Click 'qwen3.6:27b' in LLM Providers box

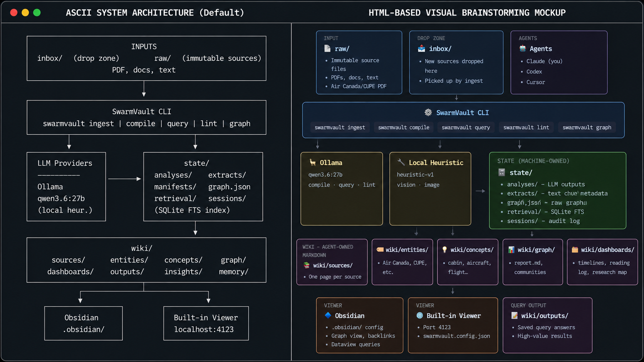(x=61, y=199)
